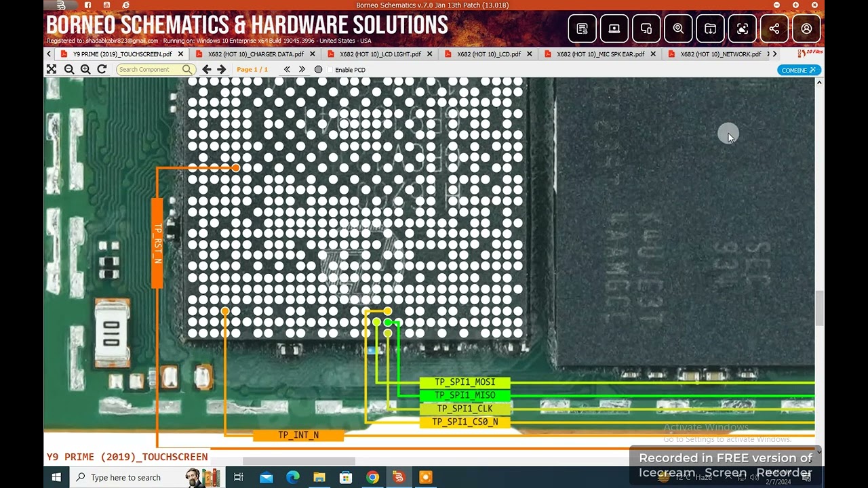Screen dimensions: 868x488
Task: Open Microsoft Edge from the taskbar
Action: pos(292,477)
